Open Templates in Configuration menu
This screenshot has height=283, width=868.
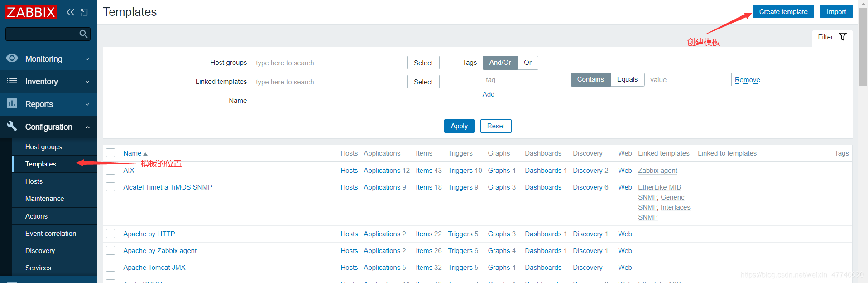(x=55, y=164)
